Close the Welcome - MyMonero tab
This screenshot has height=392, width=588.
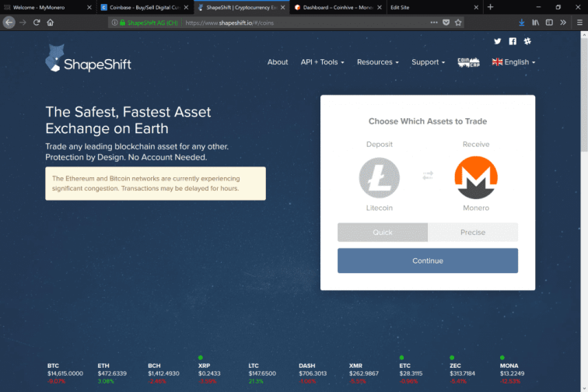tap(89, 7)
